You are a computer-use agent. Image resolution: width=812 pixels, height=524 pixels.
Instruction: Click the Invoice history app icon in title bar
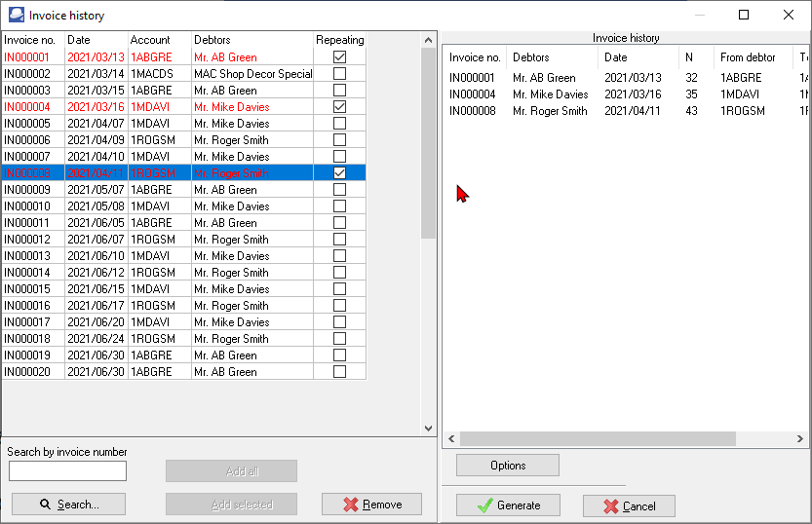[16, 15]
